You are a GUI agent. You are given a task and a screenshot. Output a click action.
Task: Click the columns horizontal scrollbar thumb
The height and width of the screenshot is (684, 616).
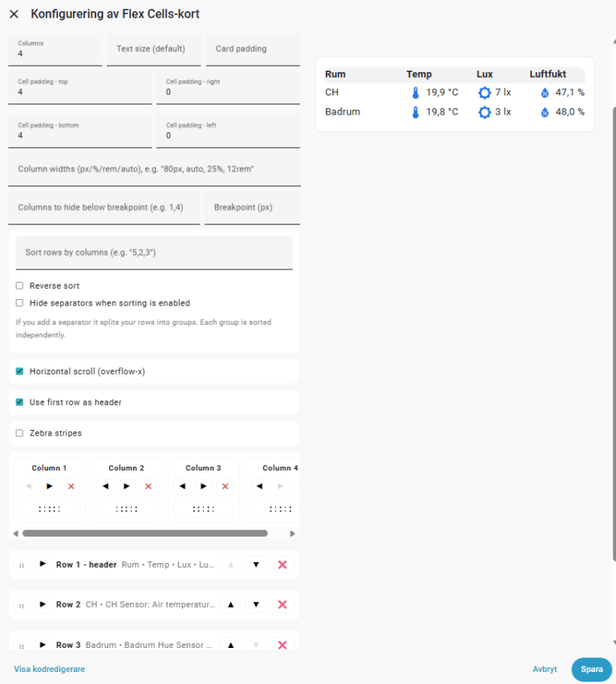click(x=145, y=533)
